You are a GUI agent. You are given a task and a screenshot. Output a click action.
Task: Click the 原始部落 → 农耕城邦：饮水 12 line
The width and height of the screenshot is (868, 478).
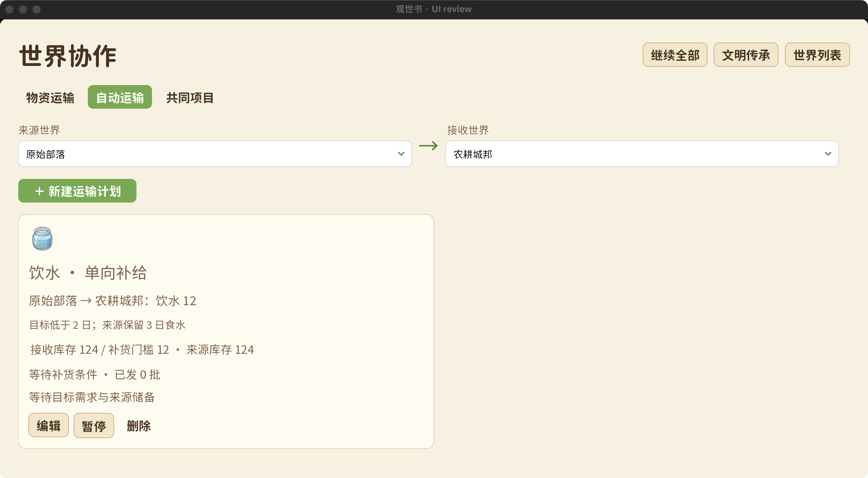[x=112, y=301]
